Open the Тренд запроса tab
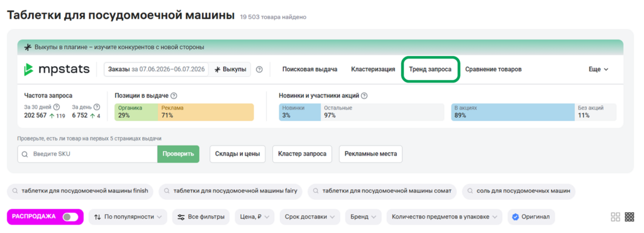This screenshot has height=233, width=644. [x=430, y=69]
